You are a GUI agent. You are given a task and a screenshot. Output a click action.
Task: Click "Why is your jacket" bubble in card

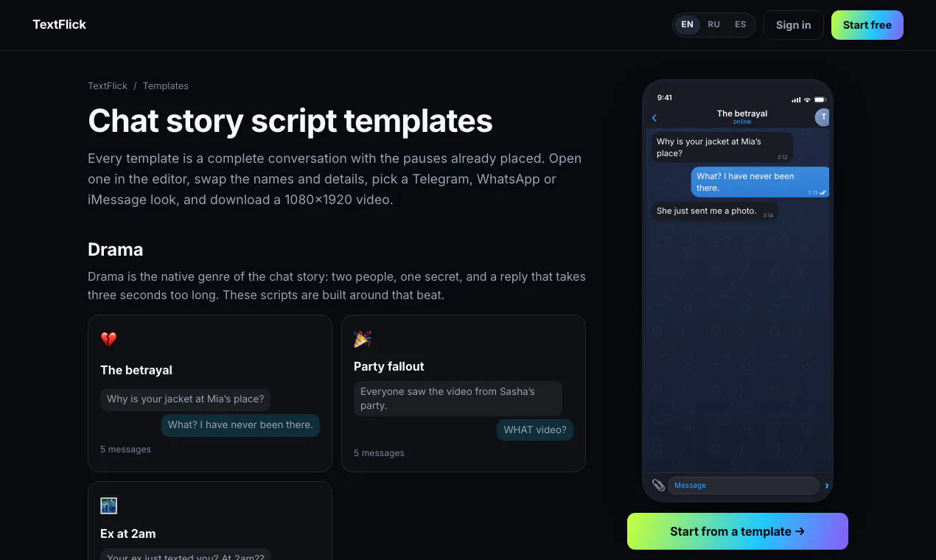[x=186, y=399]
